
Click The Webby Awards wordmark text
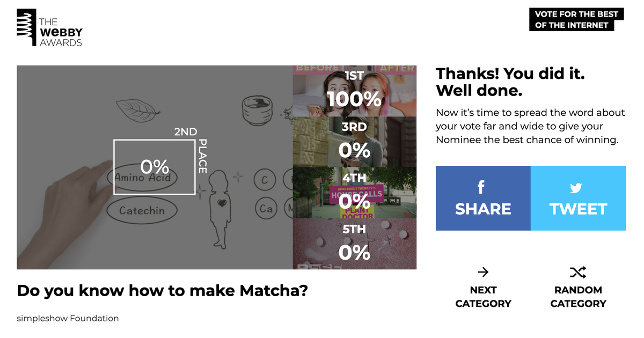[x=61, y=32]
